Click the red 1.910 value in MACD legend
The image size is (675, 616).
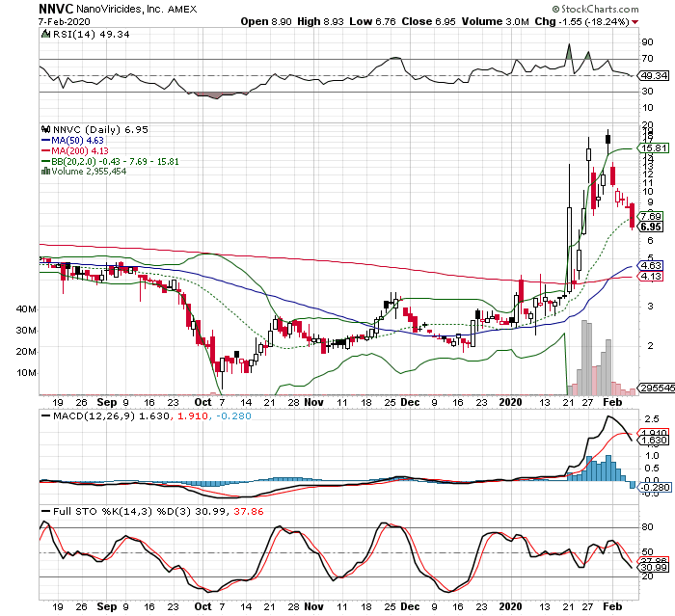click(193, 416)
